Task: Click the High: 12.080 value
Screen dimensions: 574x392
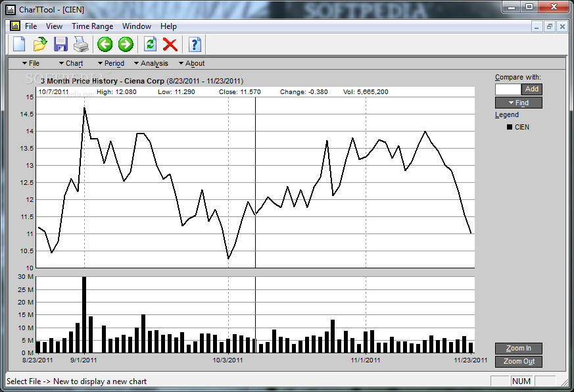Action: [x=116, y=92]
